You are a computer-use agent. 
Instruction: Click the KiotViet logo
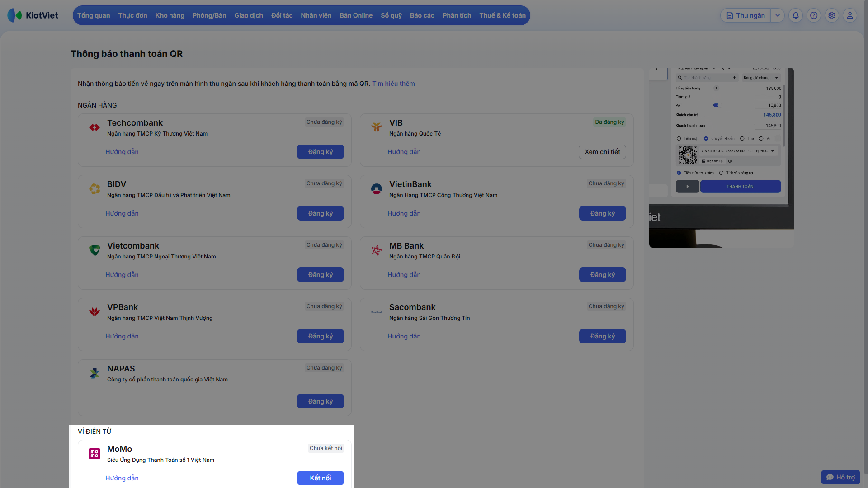click(x=33, y=15)
